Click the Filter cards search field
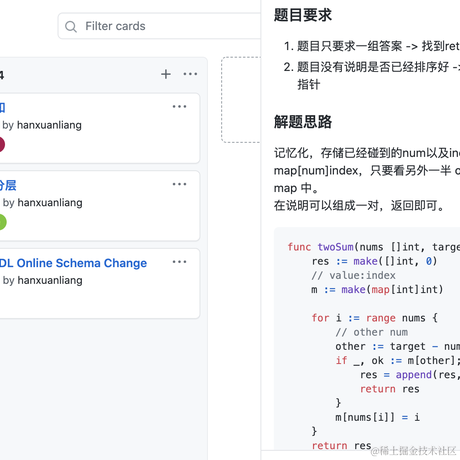This screenshot has width=460, height=460. 159,26
